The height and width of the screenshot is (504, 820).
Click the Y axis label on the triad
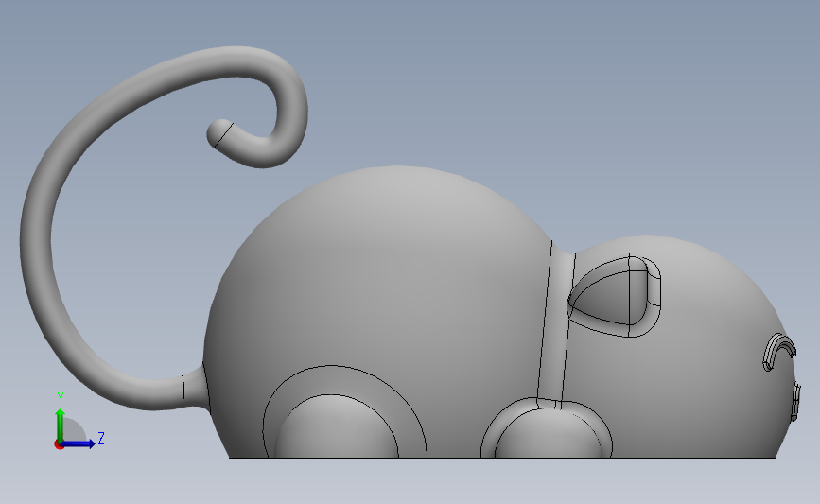point(61,398)
